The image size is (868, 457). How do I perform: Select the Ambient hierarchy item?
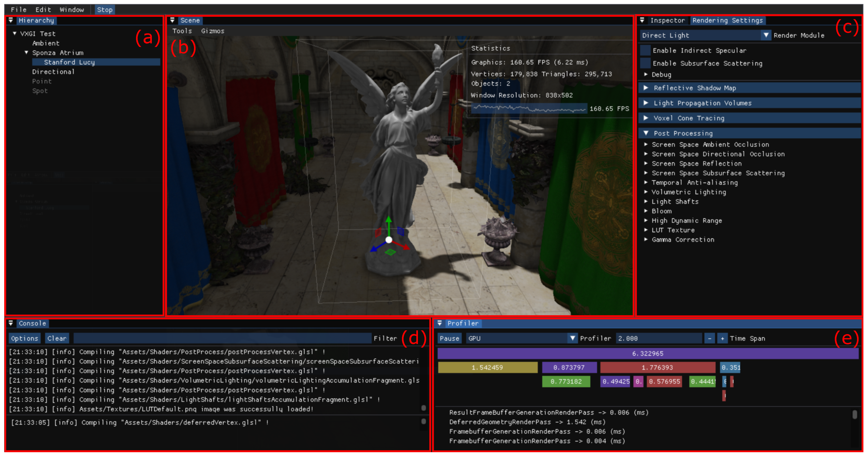[46, 43]
